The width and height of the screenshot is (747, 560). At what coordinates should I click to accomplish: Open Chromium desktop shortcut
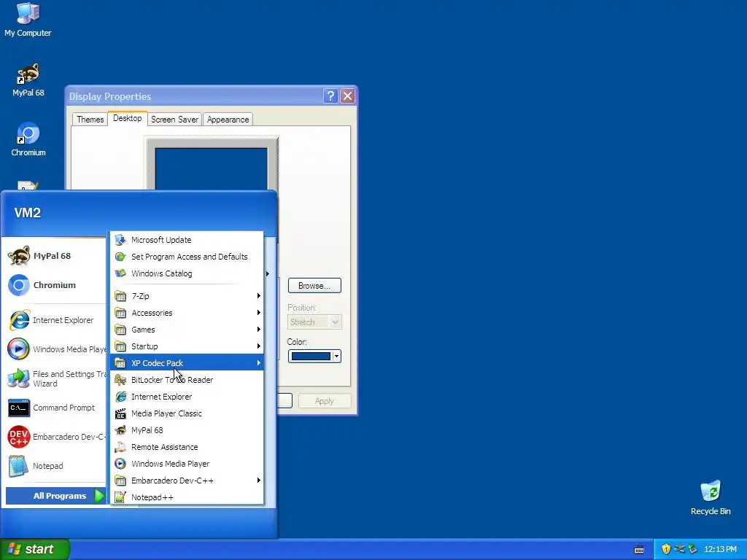tap(28, 139)
